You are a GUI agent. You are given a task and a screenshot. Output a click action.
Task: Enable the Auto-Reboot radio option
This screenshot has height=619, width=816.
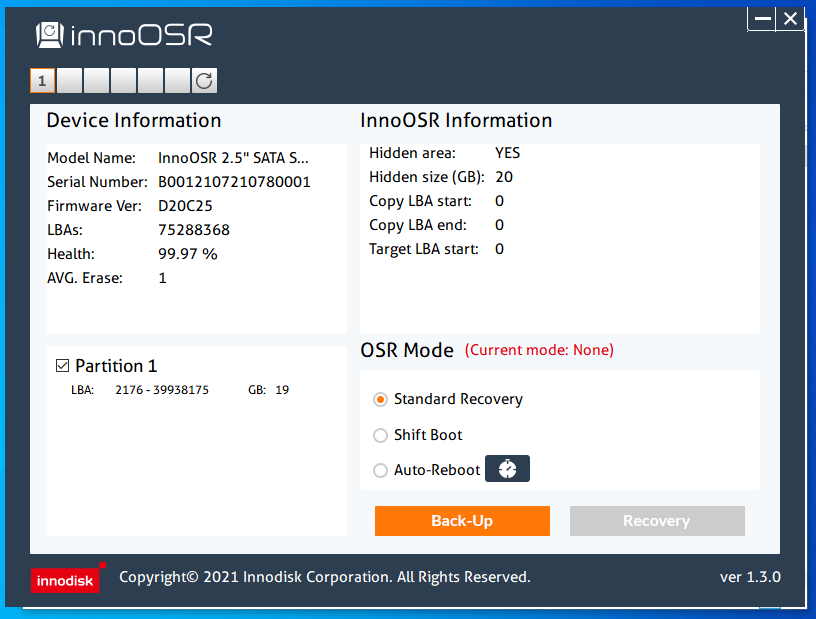pyautogui.click(x=380, y=470)
